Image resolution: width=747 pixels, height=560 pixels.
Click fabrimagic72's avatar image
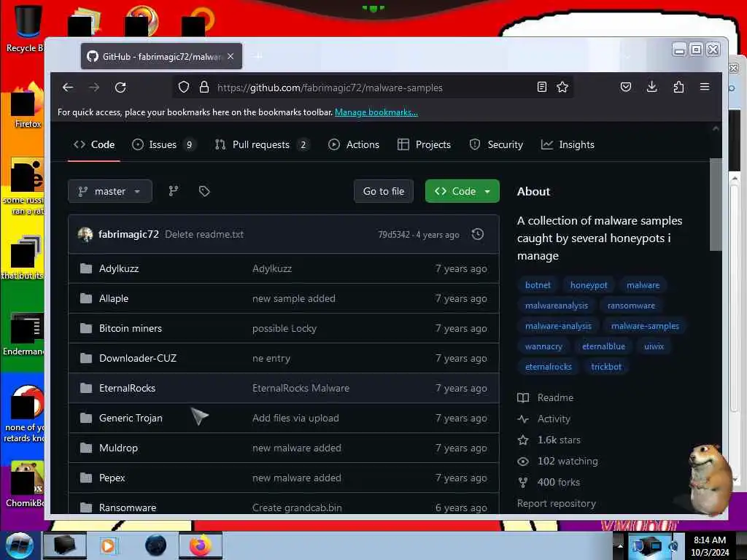[85, 234]
